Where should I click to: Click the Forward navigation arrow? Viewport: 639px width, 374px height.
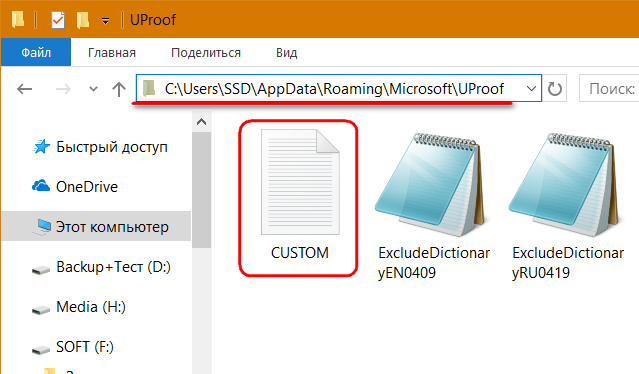[x=63, y=89]
